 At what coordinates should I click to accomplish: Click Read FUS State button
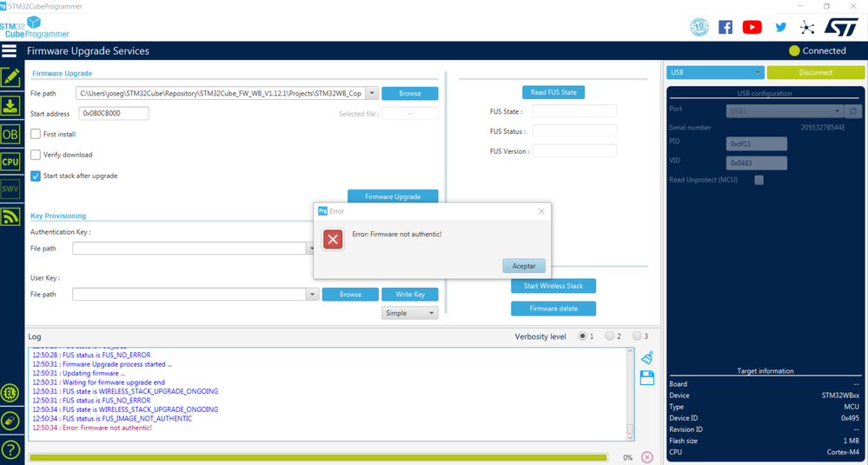[x=553, y=92]
